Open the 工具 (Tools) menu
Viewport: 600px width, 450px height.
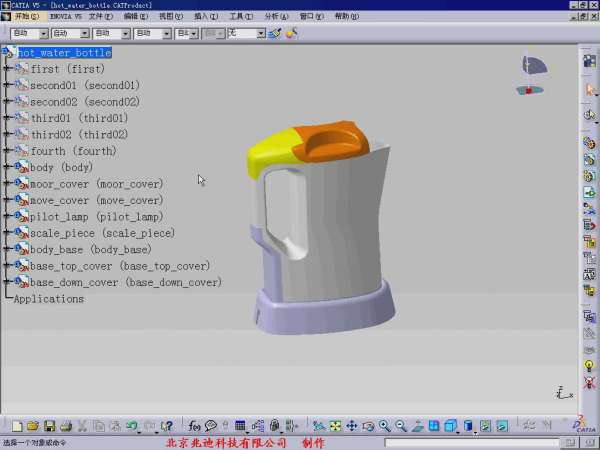click(x=240, y=17)
